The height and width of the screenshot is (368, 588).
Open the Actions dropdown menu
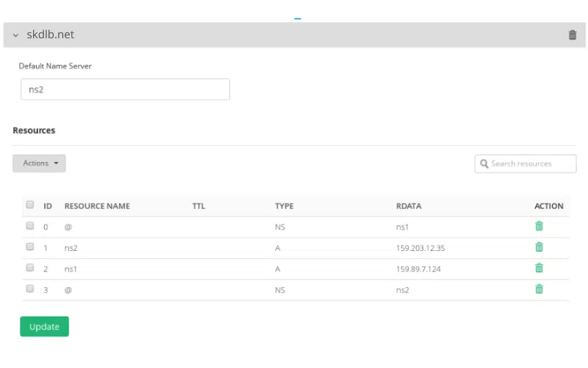pyautogui.click(x=39, y=163)
